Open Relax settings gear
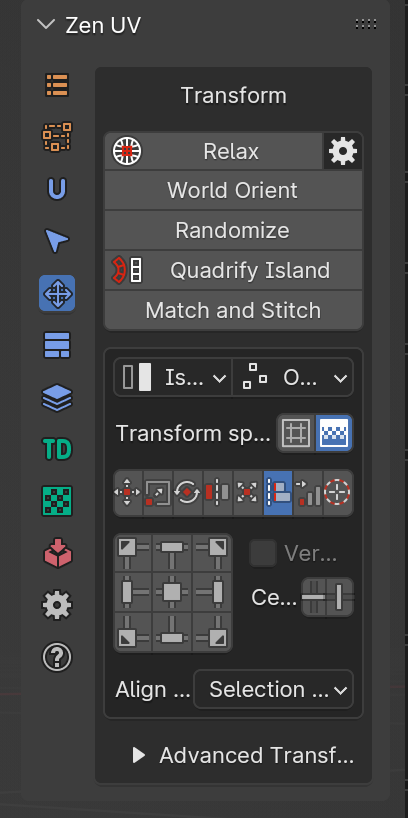Image resolution: width=408 pixels, height=818 pixels. (343, 151)
